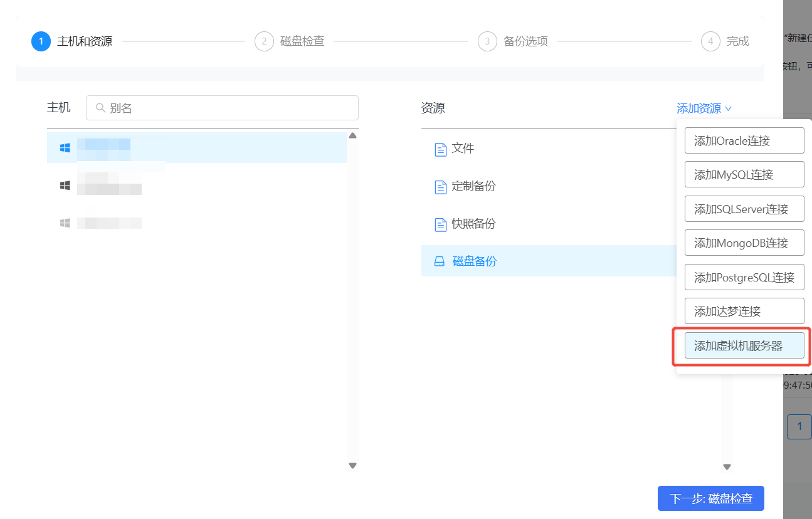Click step 3 circle 备份选项
Image resolution: width=812 pixels, height=519 pixels.
point(487,41)
